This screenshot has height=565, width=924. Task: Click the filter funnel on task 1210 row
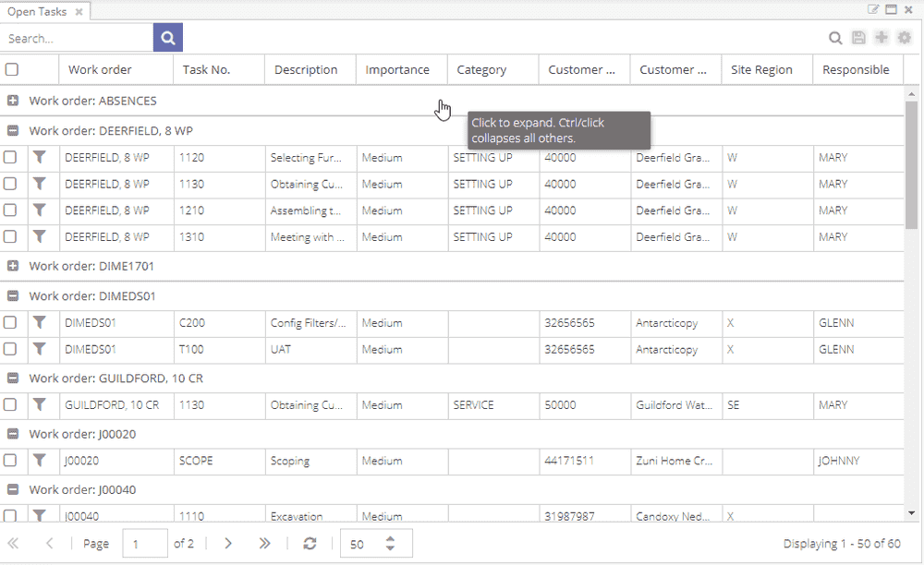pos(40,210)
